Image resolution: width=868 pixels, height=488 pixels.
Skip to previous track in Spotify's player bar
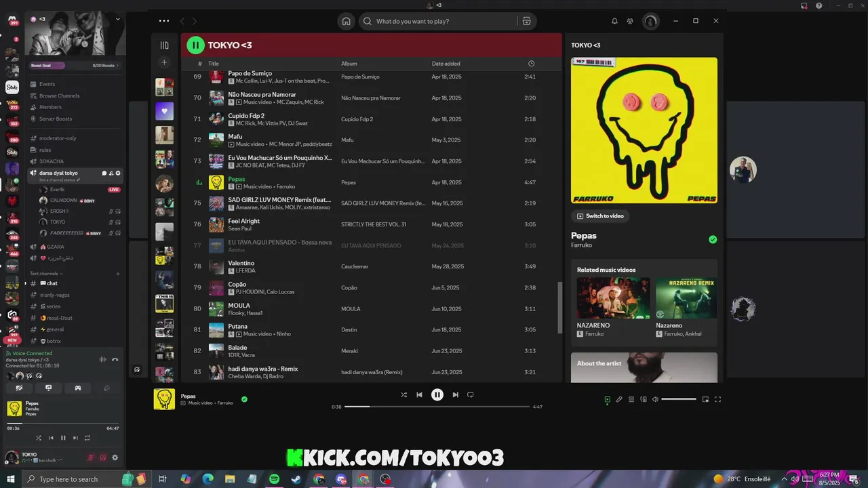(419, 394)
